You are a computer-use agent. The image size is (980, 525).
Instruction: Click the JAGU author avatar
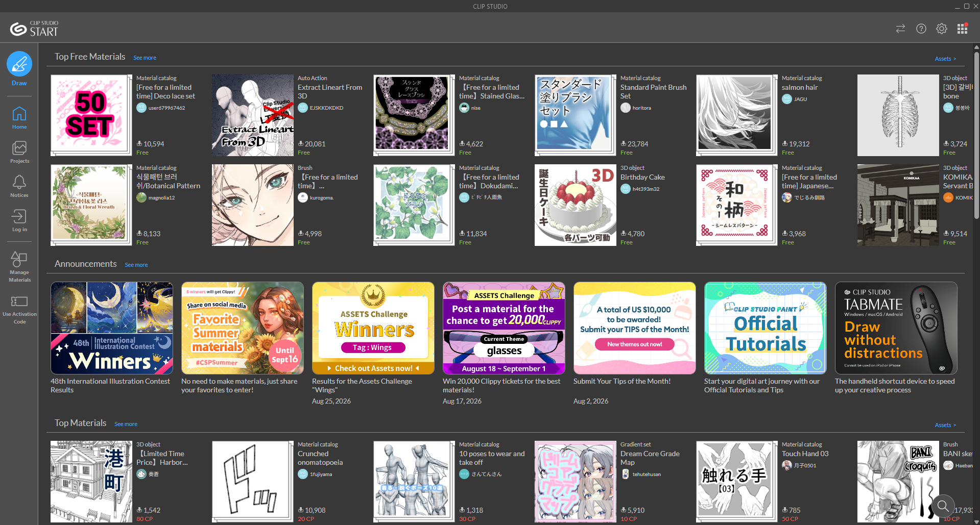[787, 99]
